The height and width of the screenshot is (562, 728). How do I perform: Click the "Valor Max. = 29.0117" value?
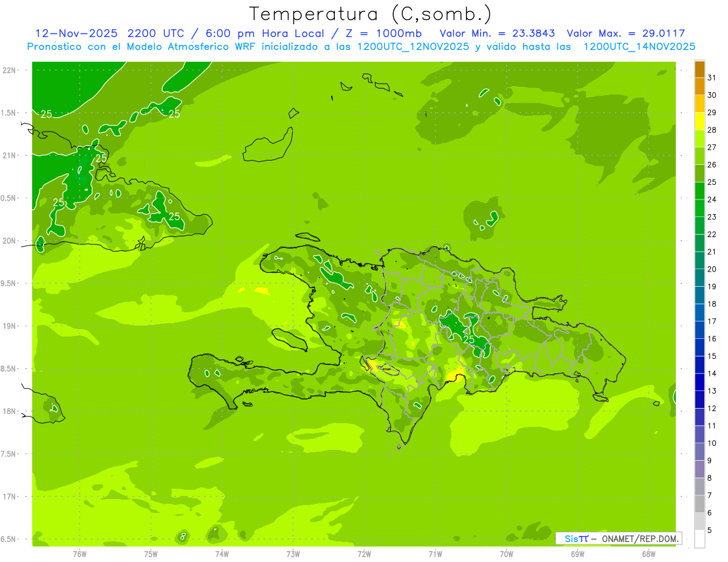tap(627, 33)
